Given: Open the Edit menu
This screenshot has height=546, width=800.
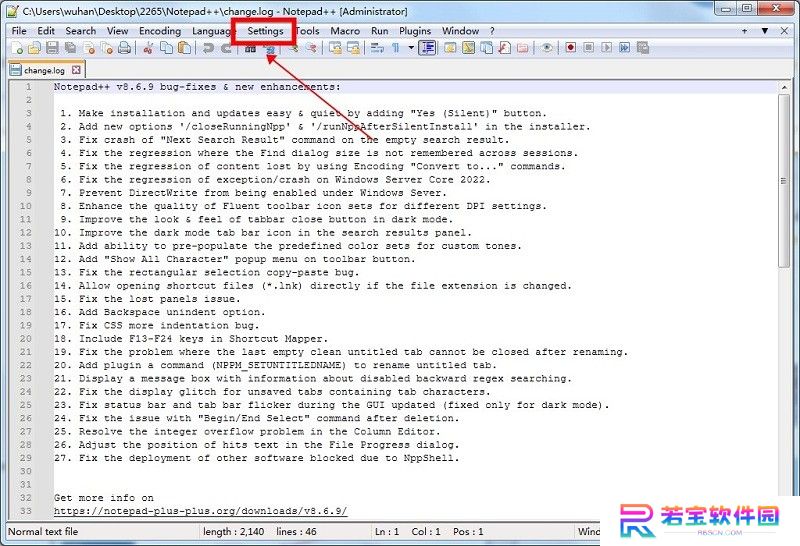Looking at the screenshot, I should 46,31.
